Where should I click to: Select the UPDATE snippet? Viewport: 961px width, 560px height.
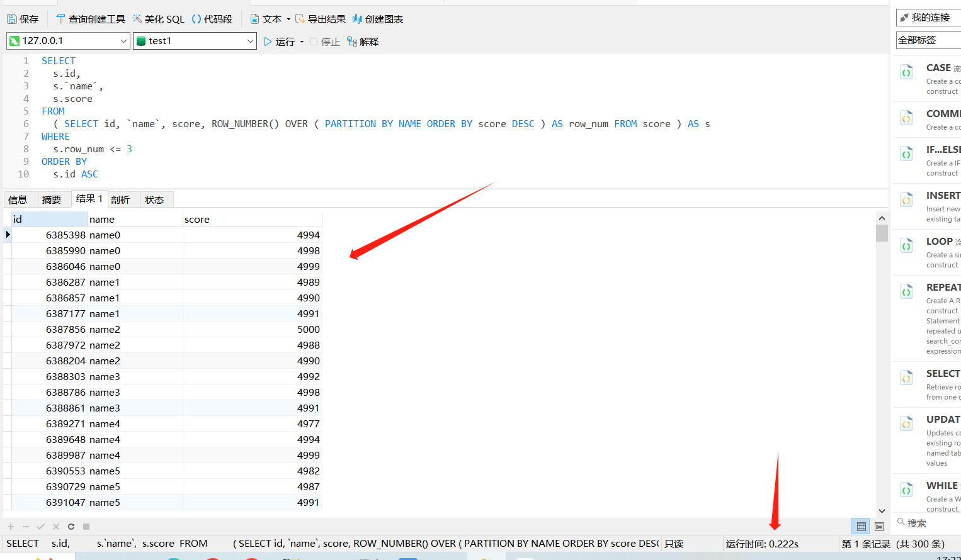927,440
